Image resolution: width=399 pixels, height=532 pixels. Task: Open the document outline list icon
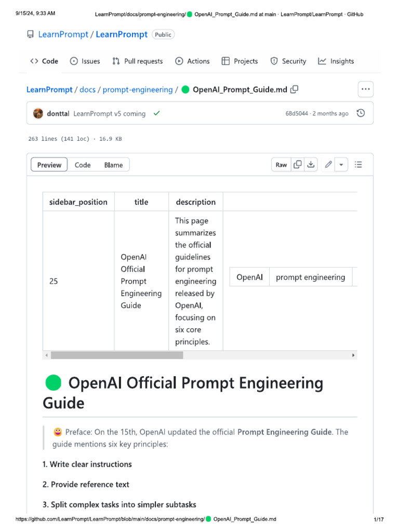(x=358, y=165)
